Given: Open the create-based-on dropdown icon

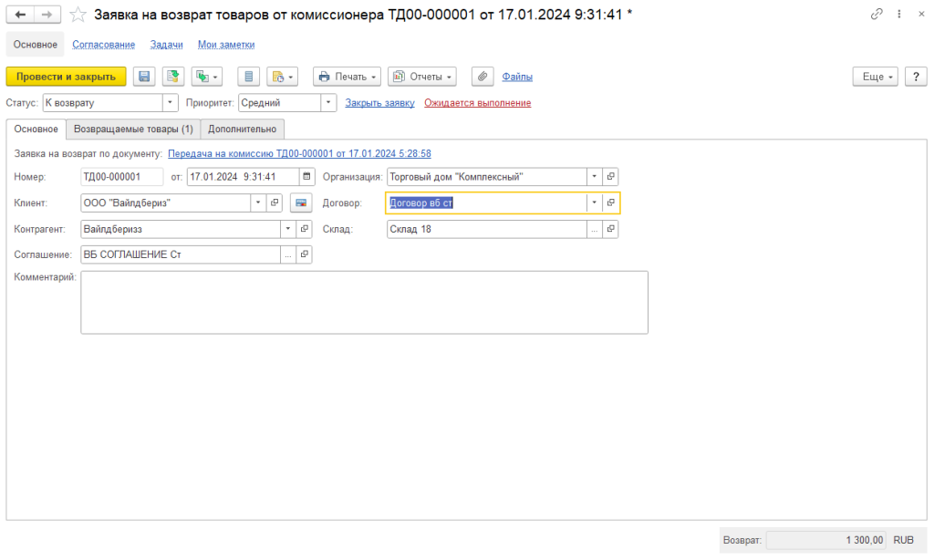Looking at the screenshot, I should tap(207, 77).
